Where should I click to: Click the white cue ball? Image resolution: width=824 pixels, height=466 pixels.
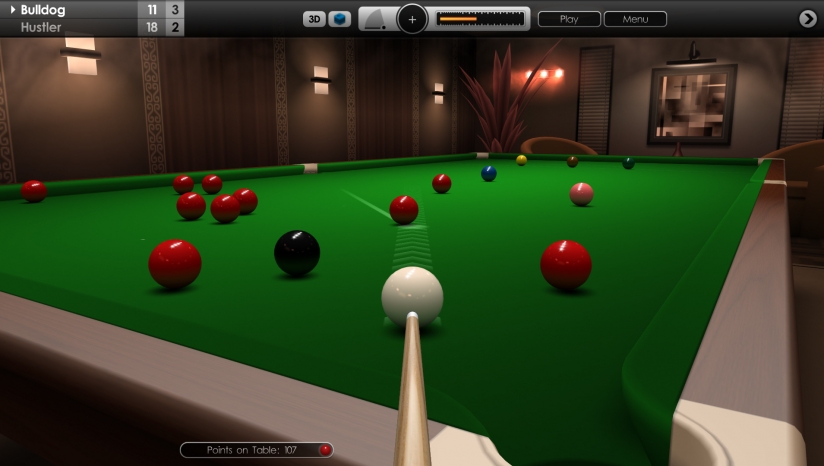[412, 297]
